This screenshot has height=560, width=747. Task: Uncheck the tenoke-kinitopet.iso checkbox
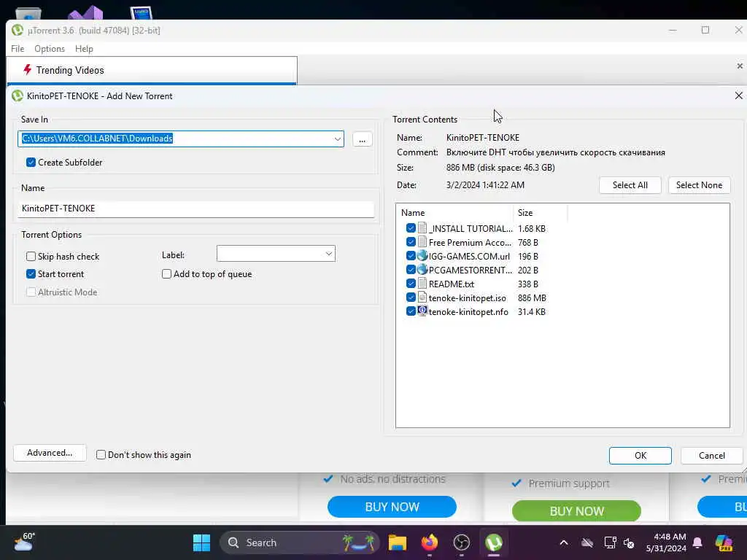pyautogui.click(x=411, y=297)
